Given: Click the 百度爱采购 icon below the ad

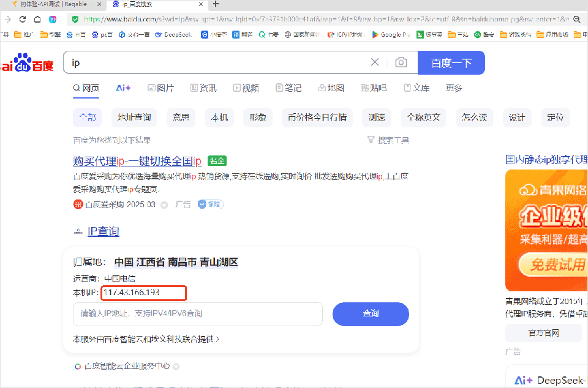Looking at the screenshot, I should click(78, 204).
